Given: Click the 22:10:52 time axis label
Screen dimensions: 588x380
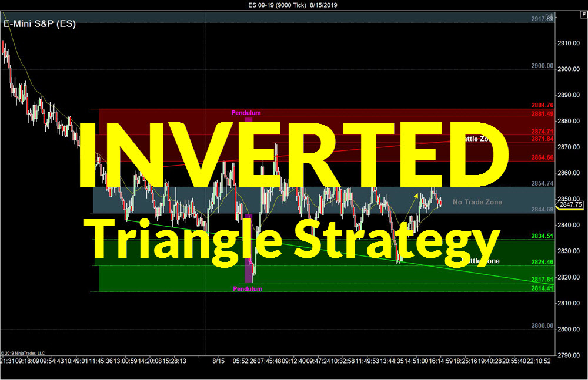Looking at the screenshot, I should point(539,361).
